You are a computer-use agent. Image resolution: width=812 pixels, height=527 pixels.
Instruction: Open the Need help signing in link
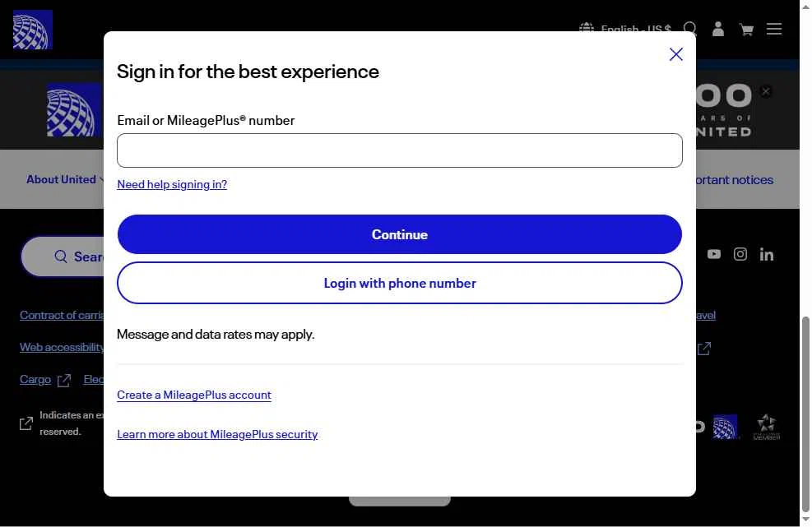coord(172,184)
